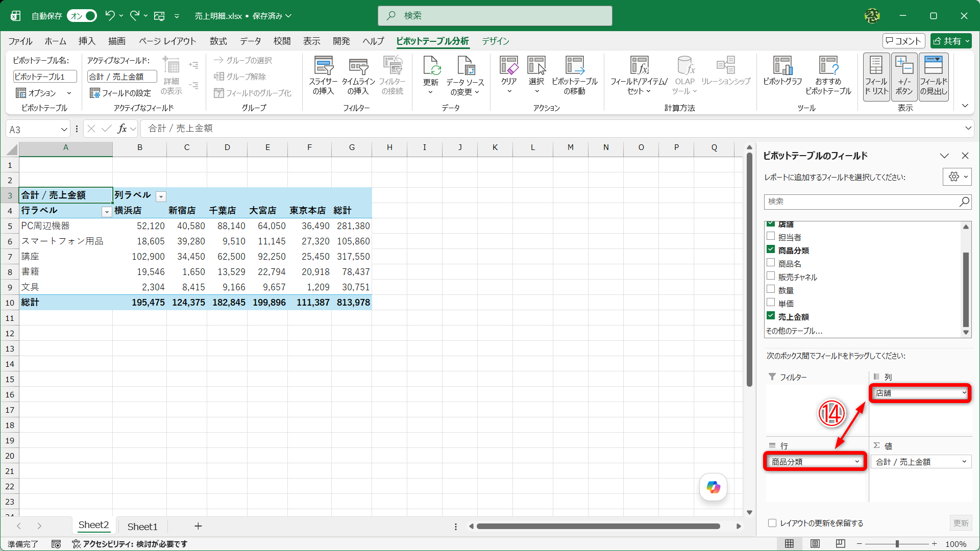Switch to the データ tab
This screenshot has width=980, height=551.
[251, 41]
